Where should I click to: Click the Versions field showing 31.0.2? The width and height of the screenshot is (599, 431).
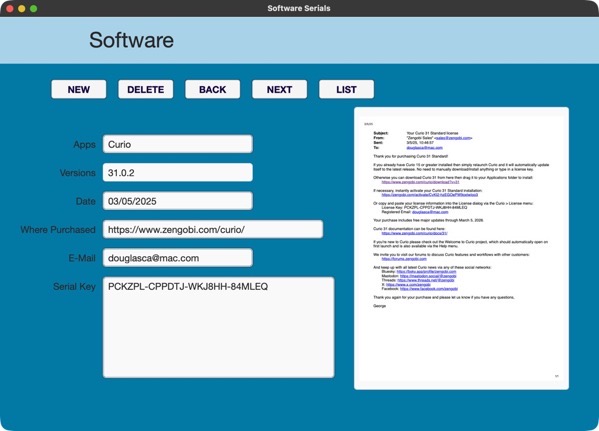[178, 173]
